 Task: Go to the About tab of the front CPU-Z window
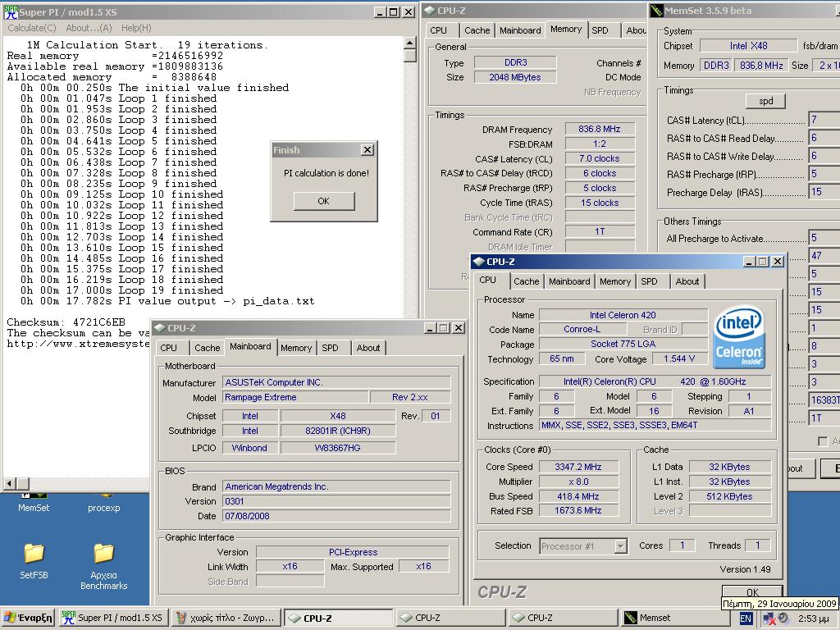(687, 281)
